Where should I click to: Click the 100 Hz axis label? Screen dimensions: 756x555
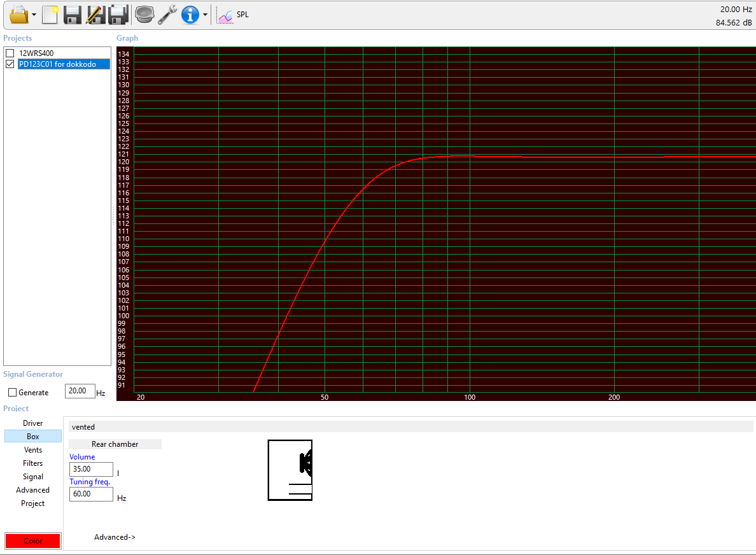click(x=470, y=397)
